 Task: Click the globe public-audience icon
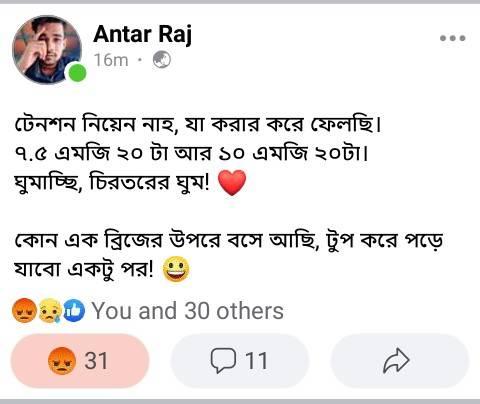pos(162,60)
